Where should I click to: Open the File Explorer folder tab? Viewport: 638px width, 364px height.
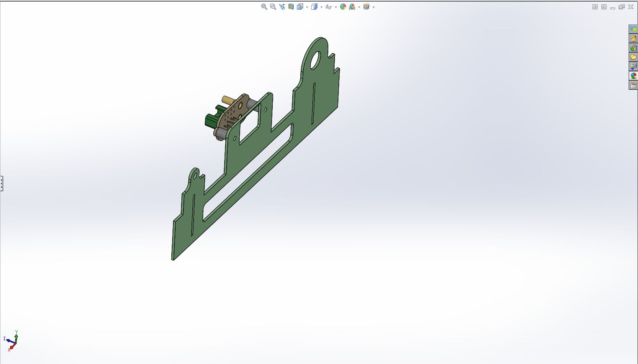point(633,57)
